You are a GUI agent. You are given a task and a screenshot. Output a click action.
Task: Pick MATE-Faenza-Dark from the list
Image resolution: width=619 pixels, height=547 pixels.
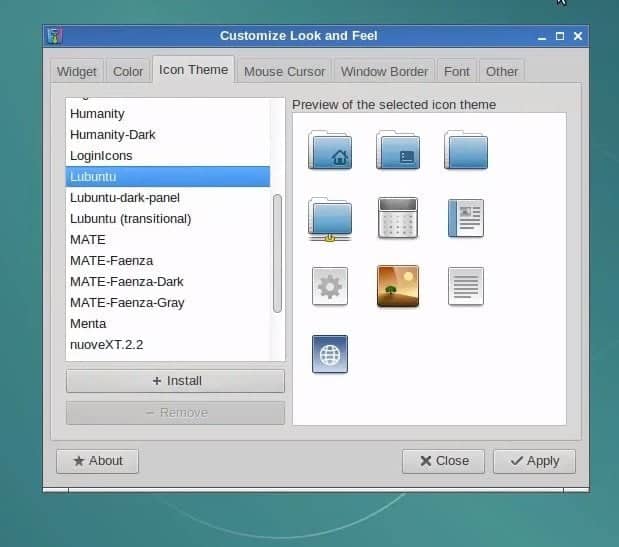(168, 281)
